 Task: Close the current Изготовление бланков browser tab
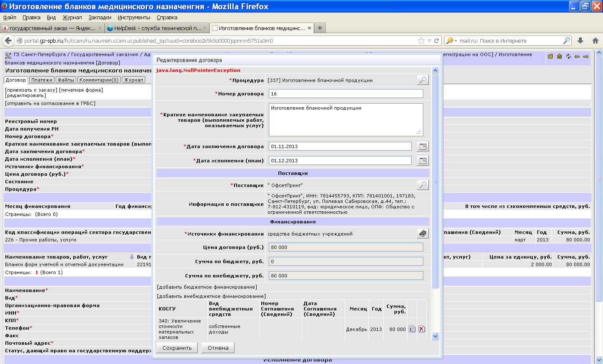click(309, 28)
